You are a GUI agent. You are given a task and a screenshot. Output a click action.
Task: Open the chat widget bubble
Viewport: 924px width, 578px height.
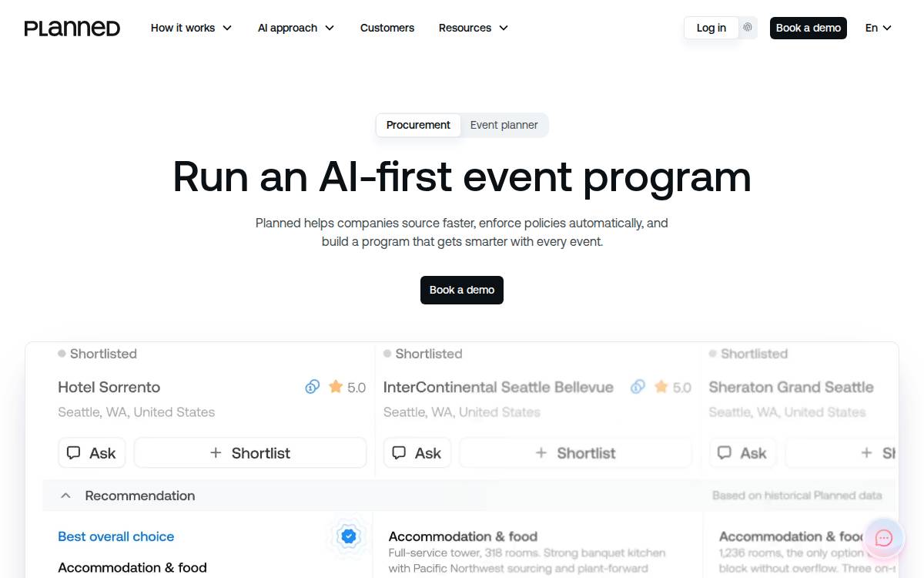tap(884, 538)
